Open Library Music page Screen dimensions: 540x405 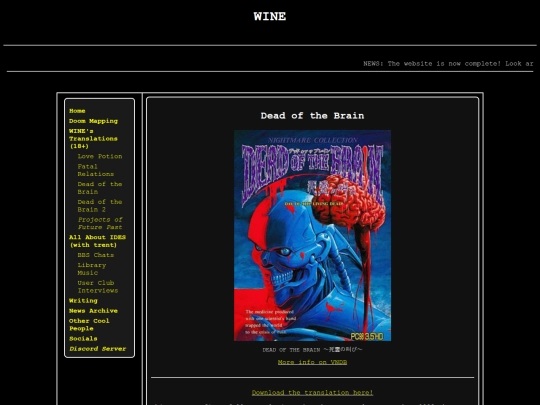click(92, 269)
